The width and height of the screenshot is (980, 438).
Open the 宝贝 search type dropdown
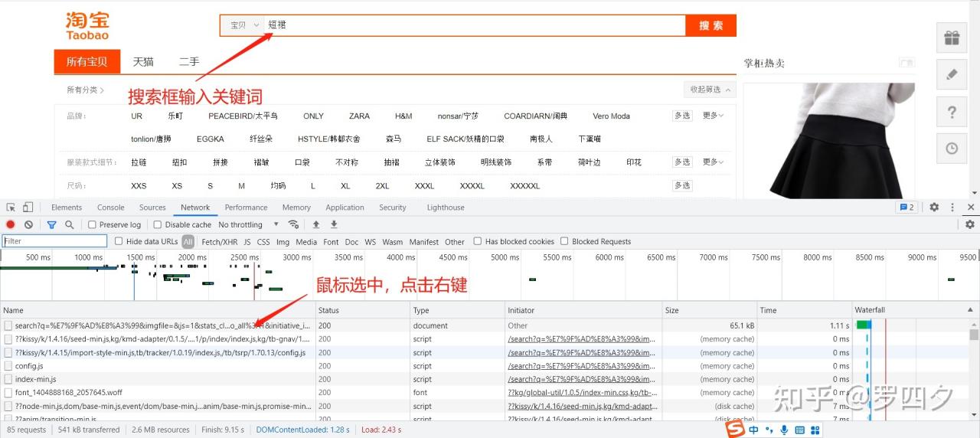[243, 25]
